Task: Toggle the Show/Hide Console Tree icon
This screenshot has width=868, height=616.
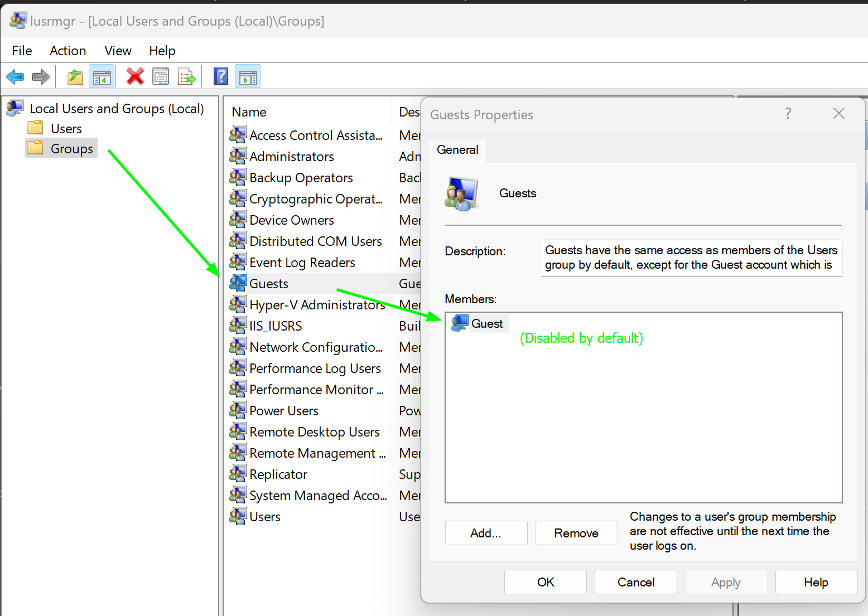Action: tap(102, 76)
